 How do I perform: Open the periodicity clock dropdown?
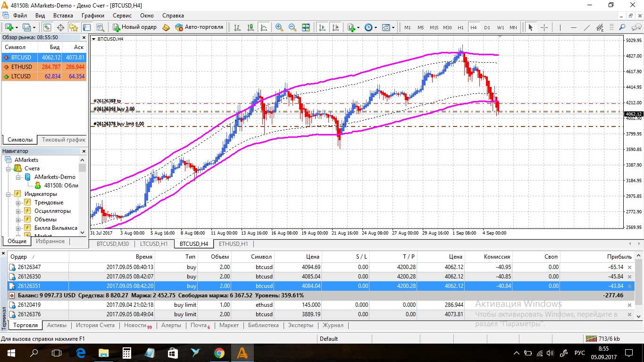point(371,27)
